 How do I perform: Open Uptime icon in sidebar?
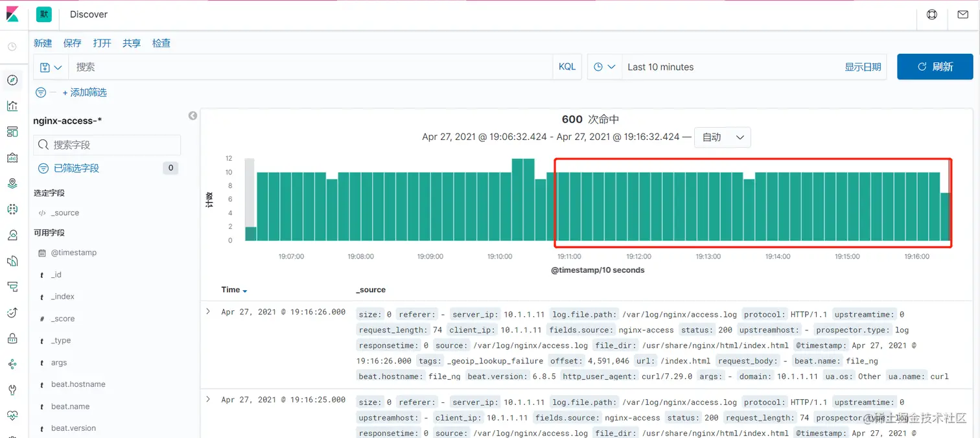pos(12,312)
